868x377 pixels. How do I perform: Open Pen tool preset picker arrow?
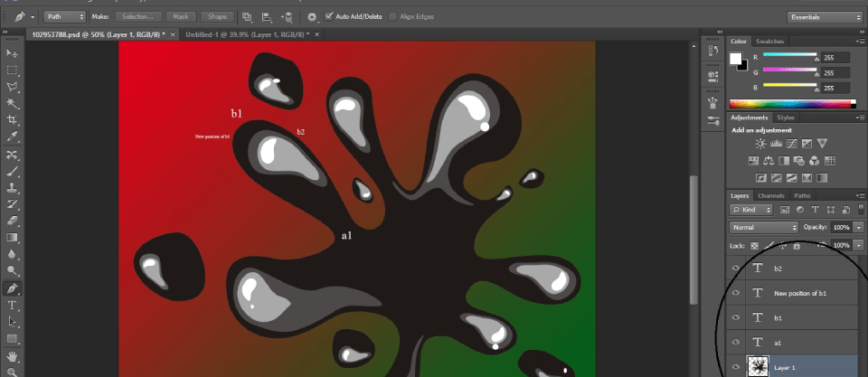[x=33, y=17]
